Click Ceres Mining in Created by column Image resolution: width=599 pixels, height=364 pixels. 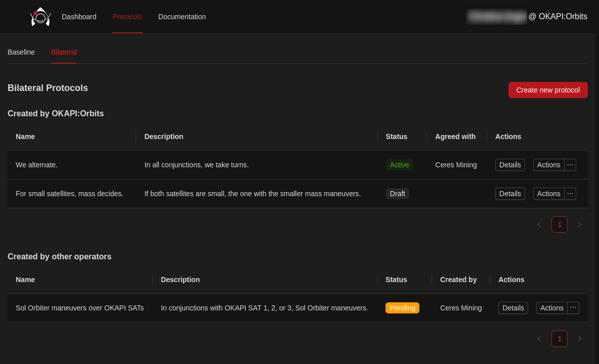pos(461,308)
